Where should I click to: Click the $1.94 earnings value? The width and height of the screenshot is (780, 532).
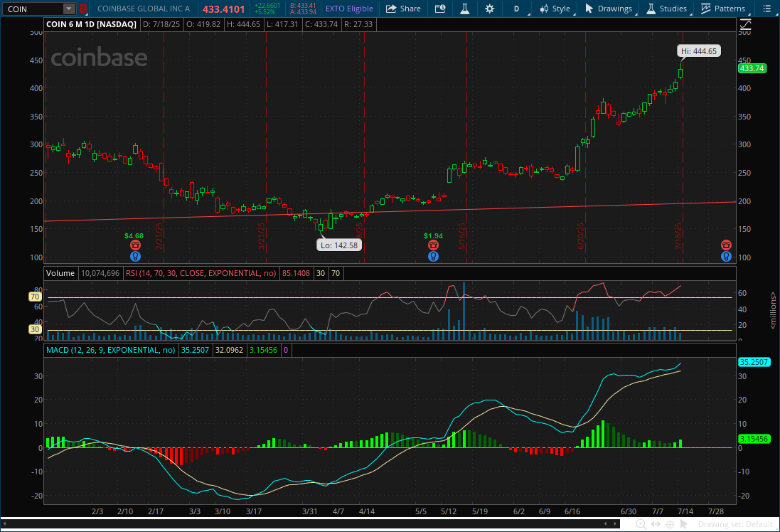pos(433,236)
